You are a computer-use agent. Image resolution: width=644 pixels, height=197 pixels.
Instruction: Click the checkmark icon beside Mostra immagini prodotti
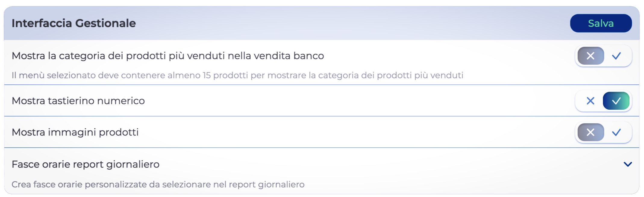tap(616, 132)
